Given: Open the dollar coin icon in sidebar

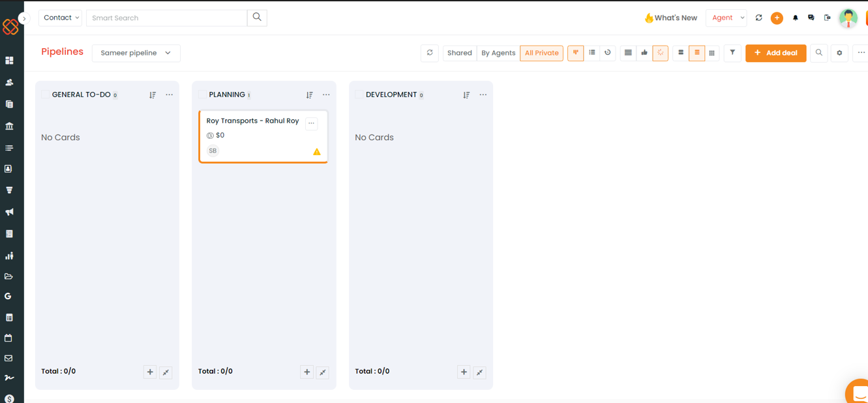Looking at the screenshot, I should coord(9,398).
